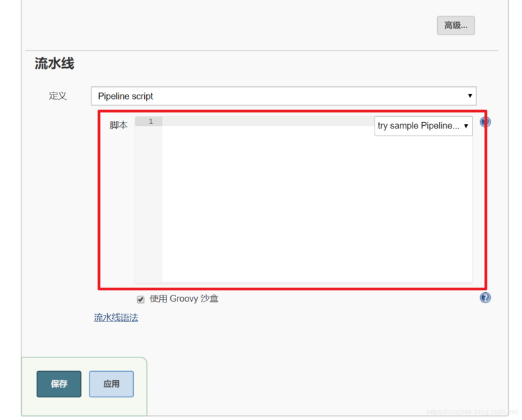Choose a sample from try sample Pipeline combo box
Image resolution: width=522 pixels, height=420 pixels.
coord(423,126)
